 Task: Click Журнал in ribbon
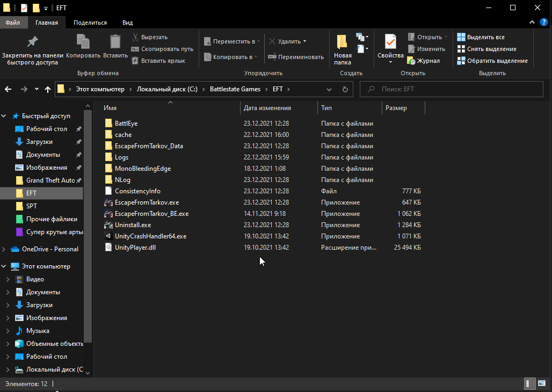coord(424,61)
